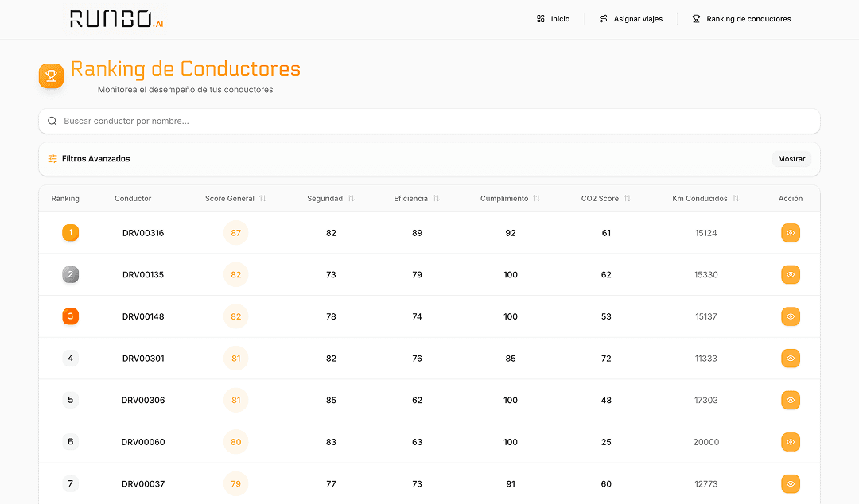
Task: View details for driver DRV00301
Action: coord(790,359)
